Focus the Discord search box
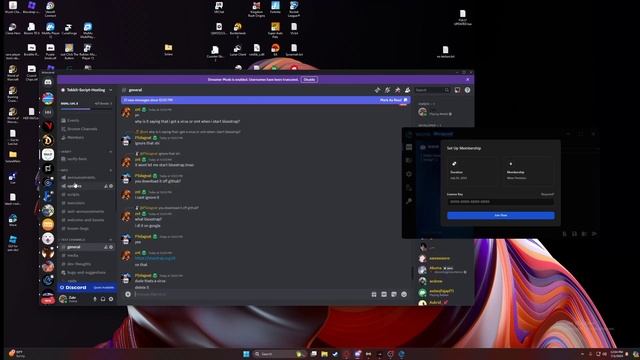640x360 pixels. (433, 90)
